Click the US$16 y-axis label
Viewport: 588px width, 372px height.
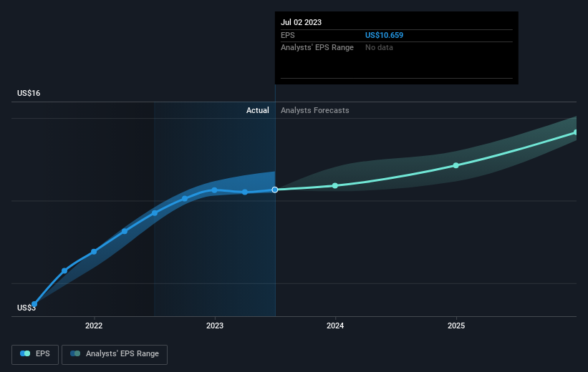(29, 94)
